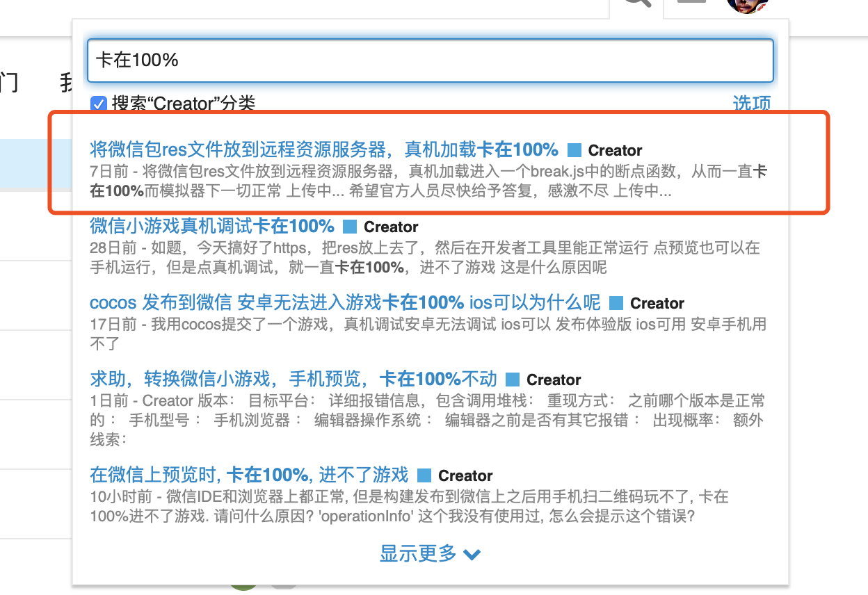Screen dimensions: 868x595
Task: Click the search field containing 卡在100%
Action: (x=431, y=60)
